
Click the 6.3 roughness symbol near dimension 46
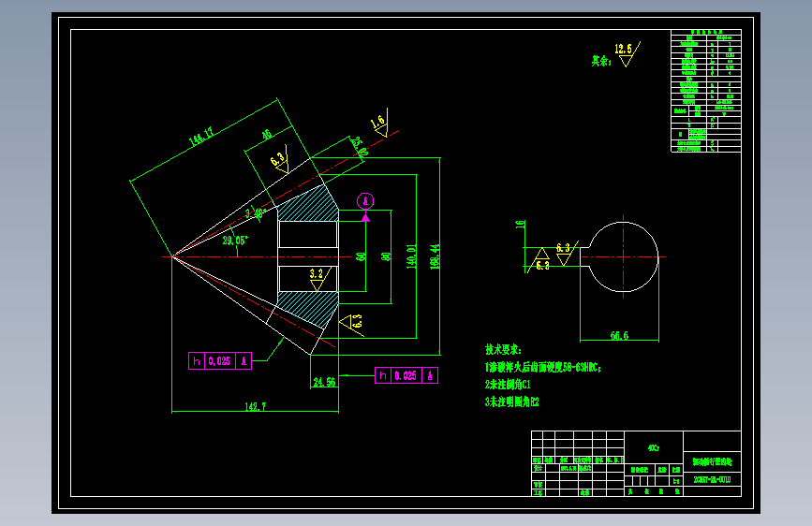[280, 159]
